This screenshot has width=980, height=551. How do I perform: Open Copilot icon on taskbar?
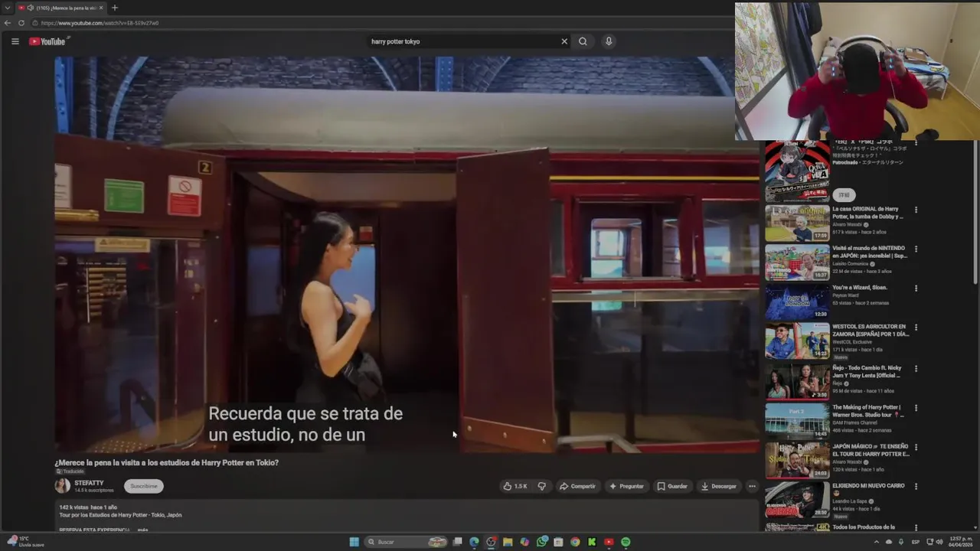tap(524, 542)
